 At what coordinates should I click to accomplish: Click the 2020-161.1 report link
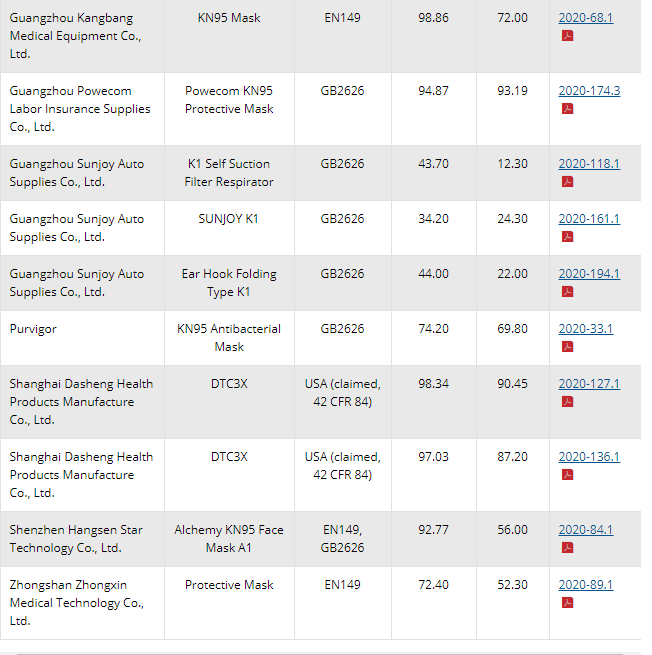pyautogui.click(x=589, y=219)
